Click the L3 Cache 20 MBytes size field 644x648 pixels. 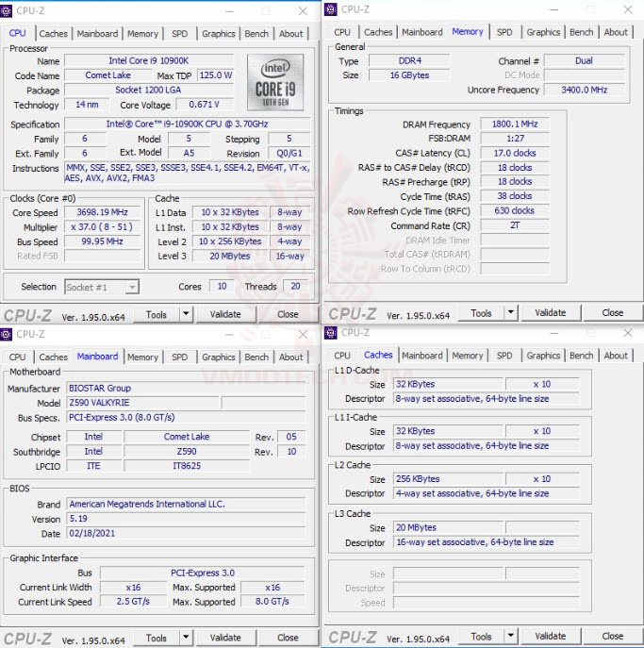pos(448,527)
